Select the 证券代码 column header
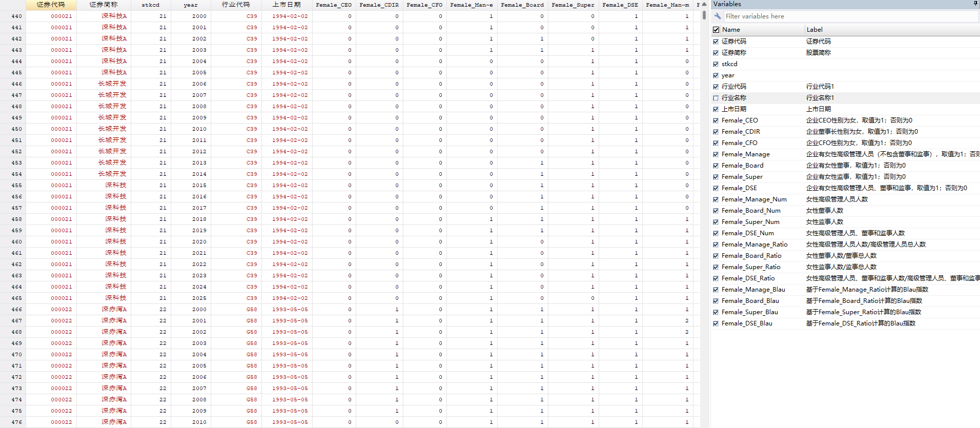The image size is (980, 428). coord(51,5)
